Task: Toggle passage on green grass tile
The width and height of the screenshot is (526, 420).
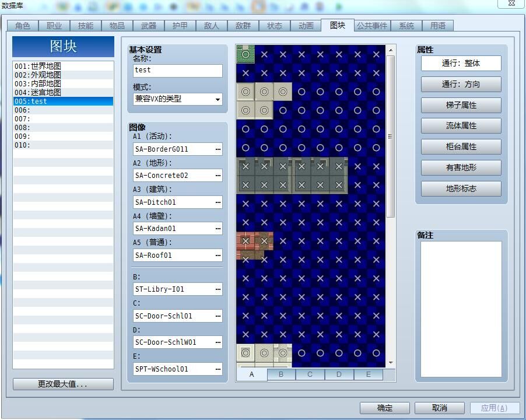Action: [x=246, y=54]
